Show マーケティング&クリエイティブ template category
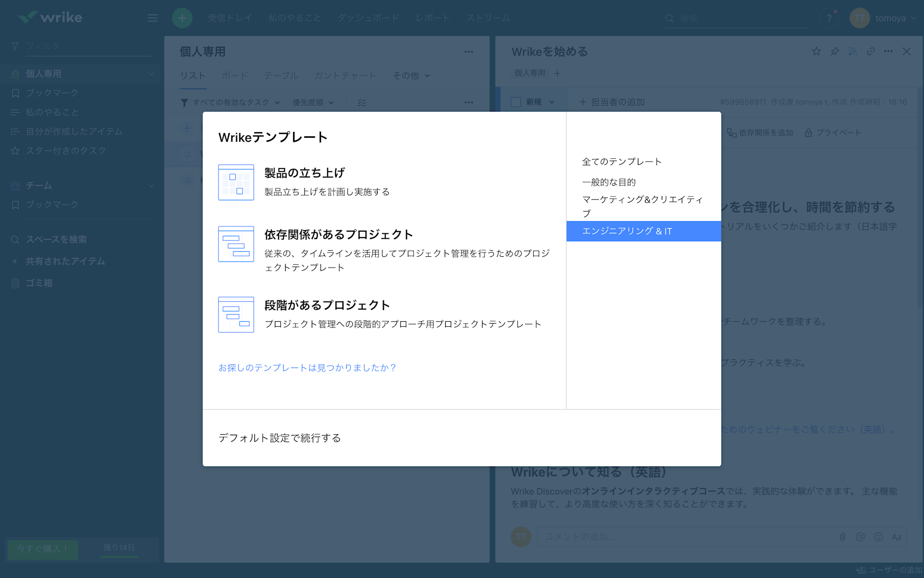This screenshot has height=578, width=924. [643, 206]
